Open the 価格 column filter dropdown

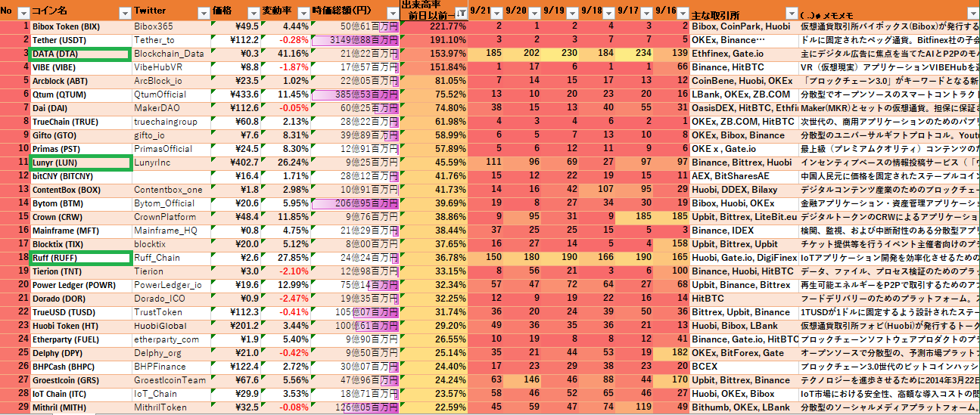[x=253, y=13]
